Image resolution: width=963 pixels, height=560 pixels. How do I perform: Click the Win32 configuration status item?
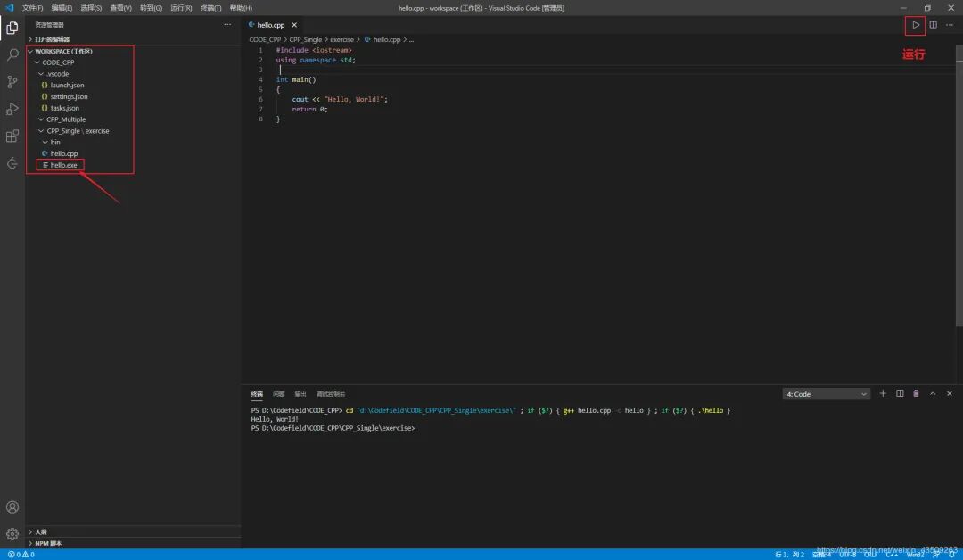point(915,555)
